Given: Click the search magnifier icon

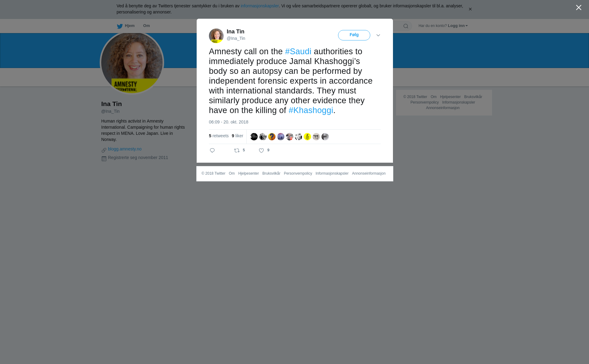Looking at the screenshot, I should tap(406, 26).
